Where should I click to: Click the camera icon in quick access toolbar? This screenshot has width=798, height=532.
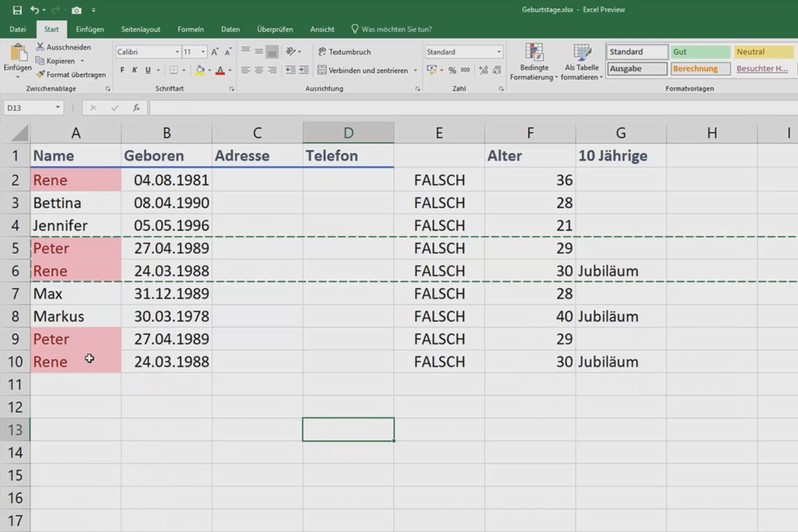[76, 10]
